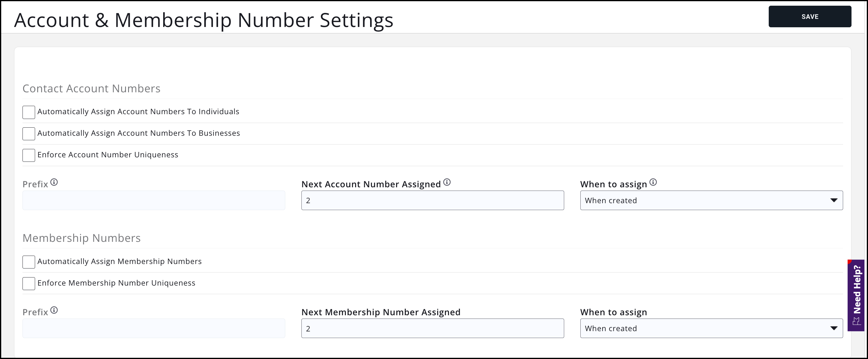The image size is (868, 359).
Task: Enable Automatically Assign Account Numbers To Individuals
Action: click(28, 112)
